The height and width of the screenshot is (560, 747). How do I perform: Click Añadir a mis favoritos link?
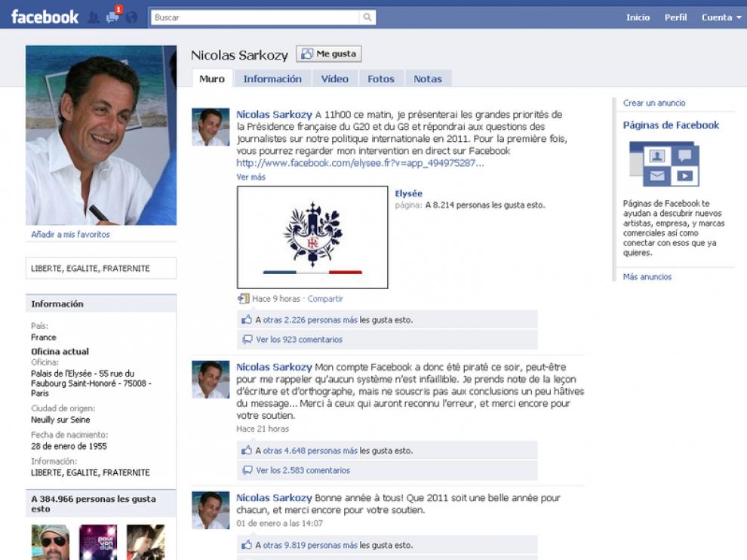70,234
